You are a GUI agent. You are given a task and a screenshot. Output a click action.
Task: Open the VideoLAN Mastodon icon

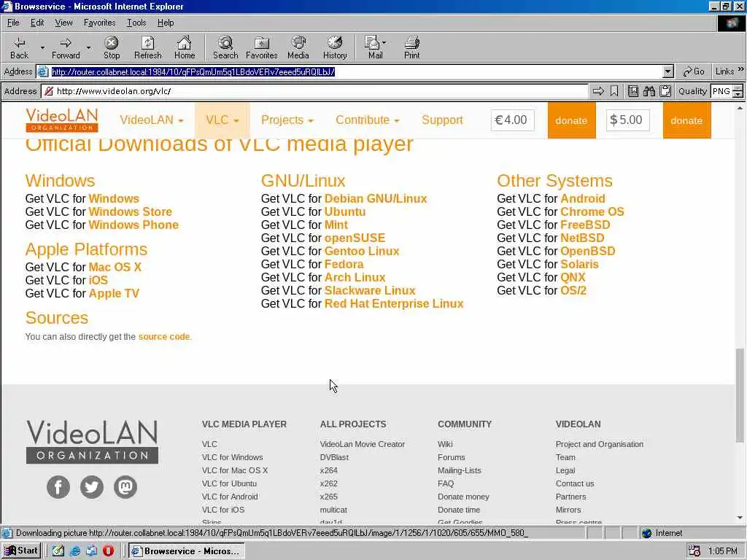[125, 486]
